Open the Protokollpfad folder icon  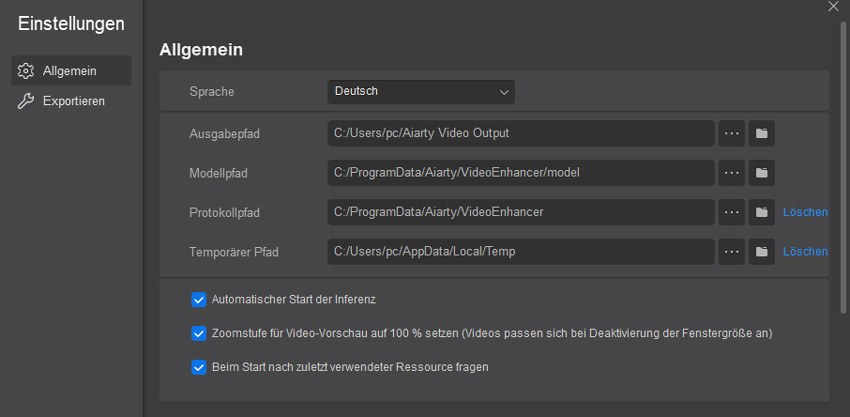coord(762,212)
